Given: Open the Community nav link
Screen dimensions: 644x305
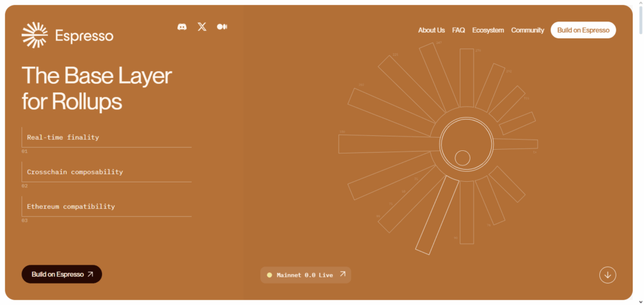Looking at the screenshot, I should [527, 30].
